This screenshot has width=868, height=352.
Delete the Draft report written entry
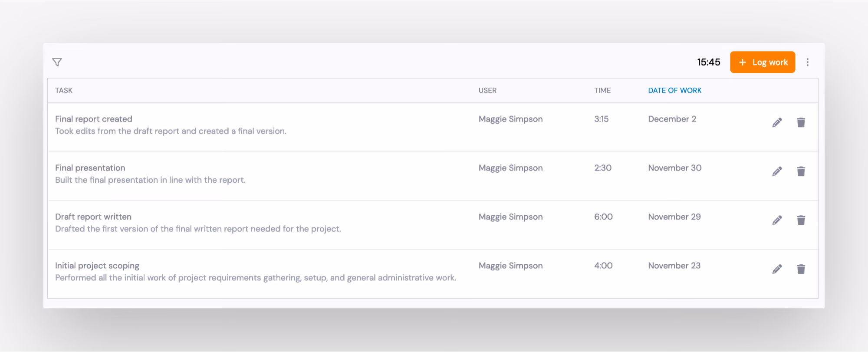tap(801, 220)
